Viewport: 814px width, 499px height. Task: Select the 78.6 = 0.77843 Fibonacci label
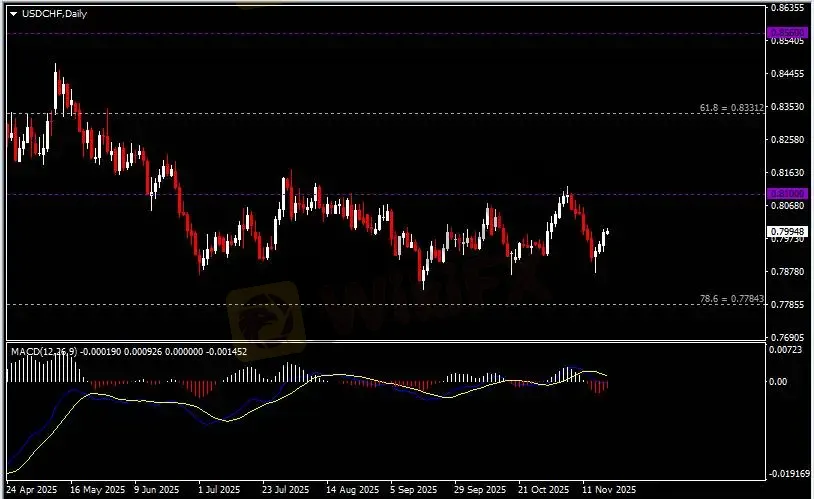(x=732, y=299)
